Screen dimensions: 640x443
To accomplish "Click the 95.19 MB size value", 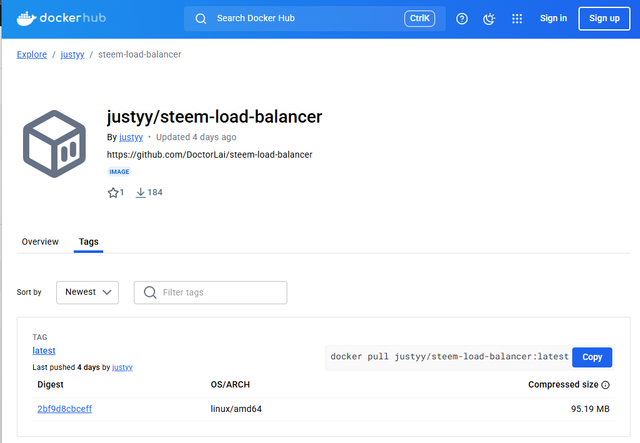I will 590,409.
